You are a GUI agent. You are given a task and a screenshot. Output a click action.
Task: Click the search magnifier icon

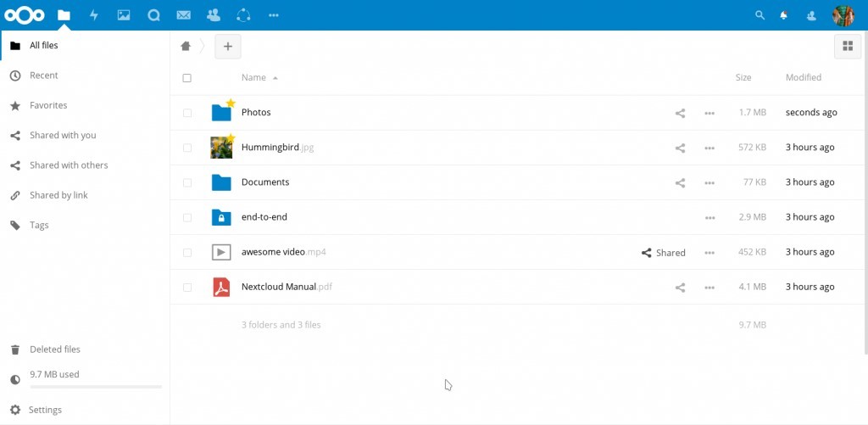pos(759,15)
